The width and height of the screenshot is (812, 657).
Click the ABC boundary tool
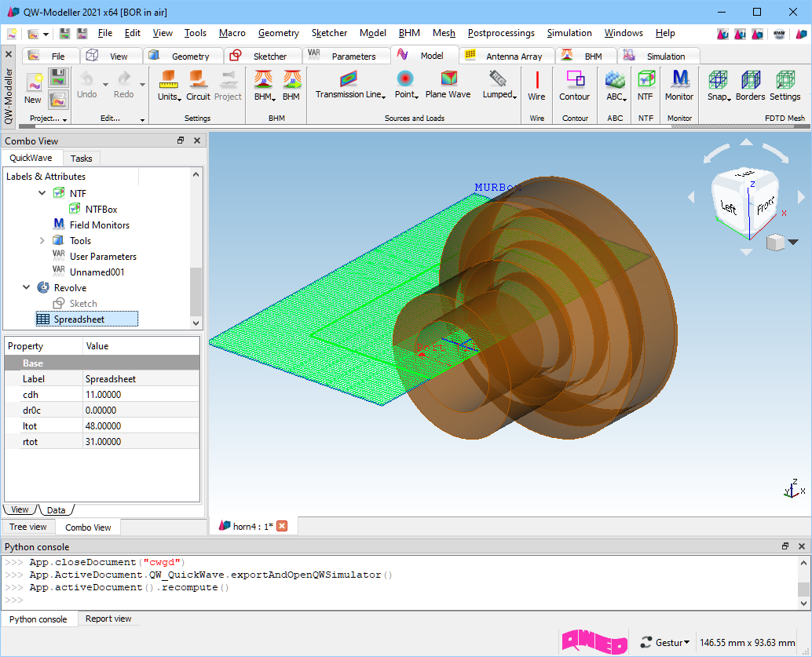[616, 86]
